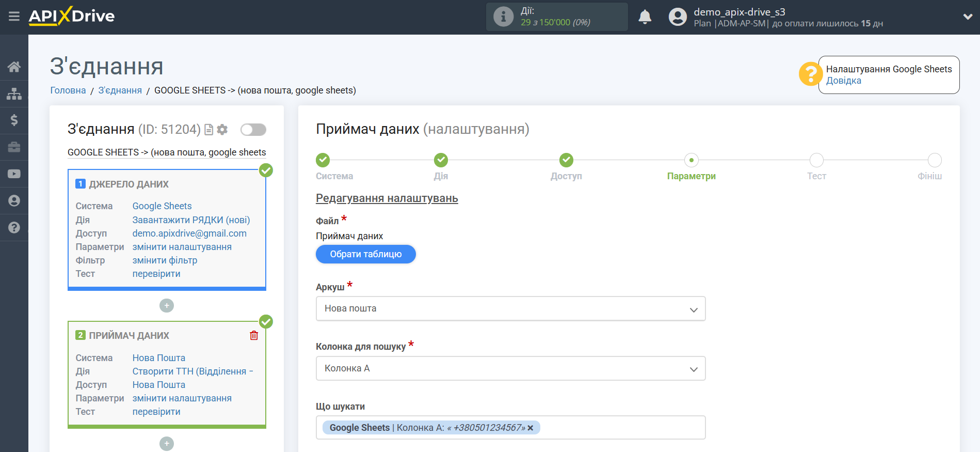Open the billing dollar sidebar icon
The width and height of the screenshot is (980, 452).
[14, 120]
